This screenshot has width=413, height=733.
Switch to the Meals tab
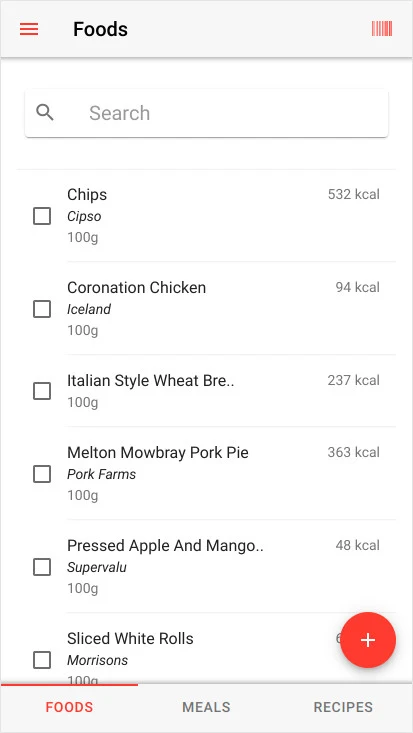tap(206, 707)
